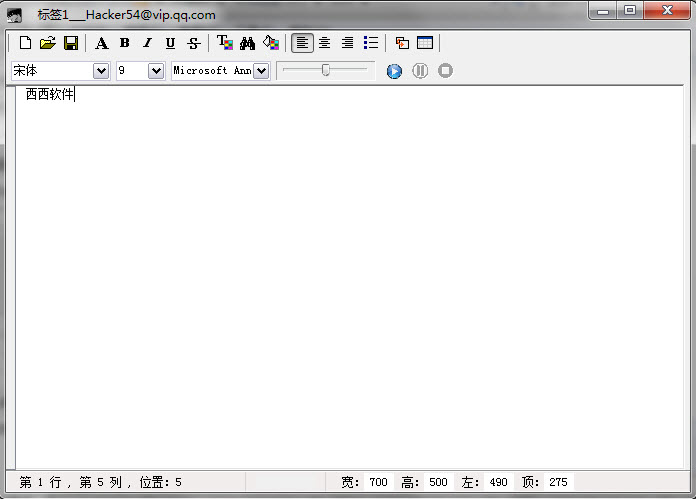696x499 pixels.
Task: Open font settings with A icon
Action: 102,43
